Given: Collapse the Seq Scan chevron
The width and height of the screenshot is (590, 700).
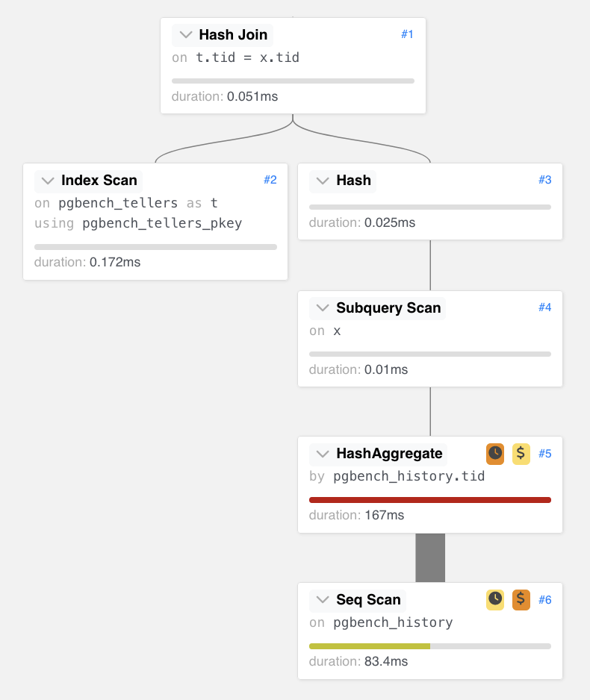Looking at the screenshot, I should pos(323,600).
